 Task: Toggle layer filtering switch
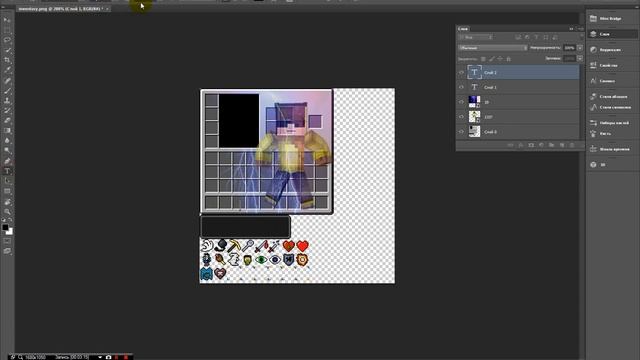tap(582, 37)
